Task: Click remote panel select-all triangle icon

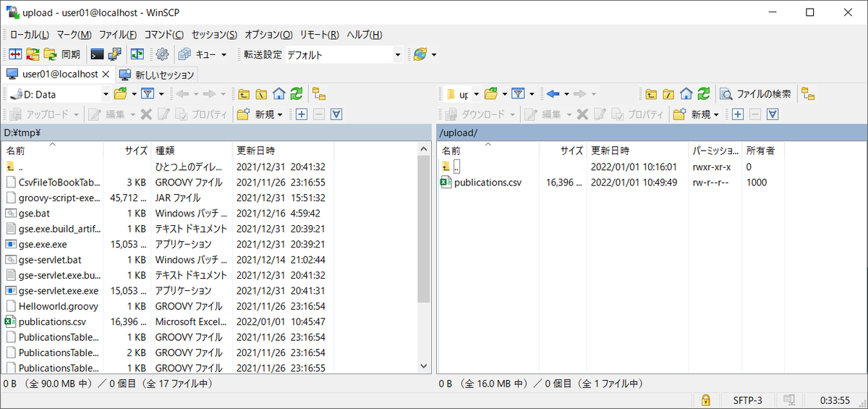Action: (x=773, y=114)
